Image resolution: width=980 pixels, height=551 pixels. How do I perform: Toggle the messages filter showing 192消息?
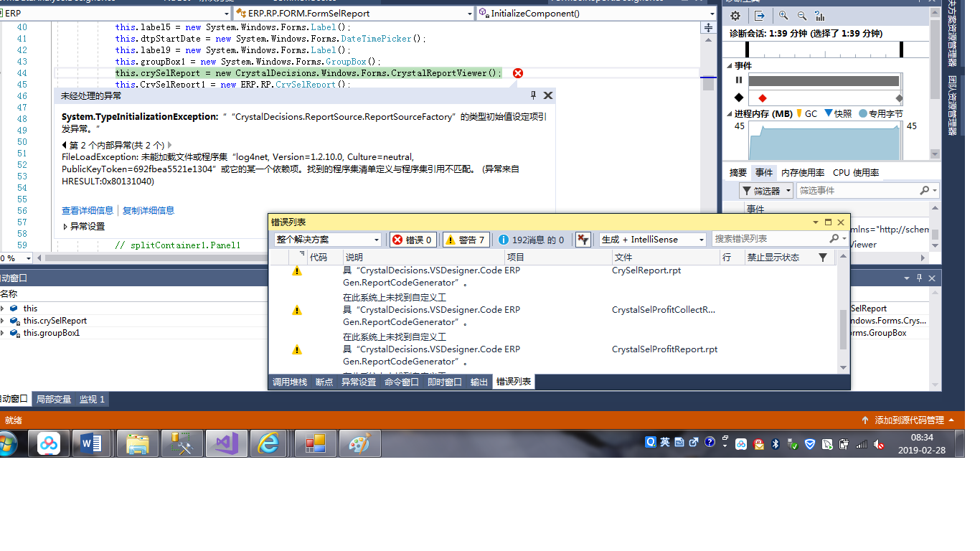pyautogui.click(x=532, y=240)
